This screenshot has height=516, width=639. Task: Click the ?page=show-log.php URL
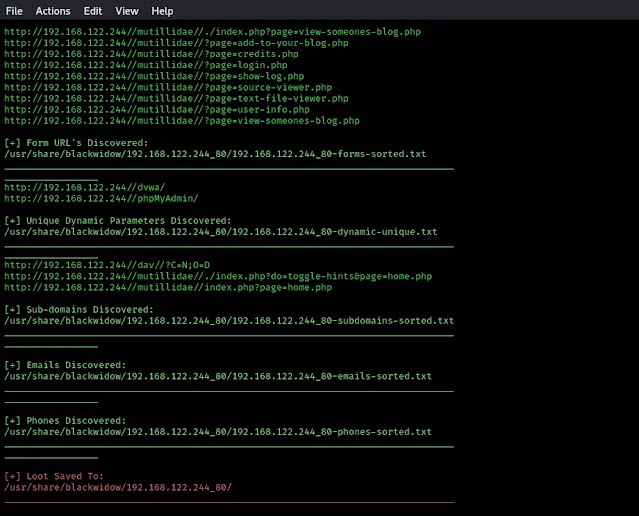point(154,76)
